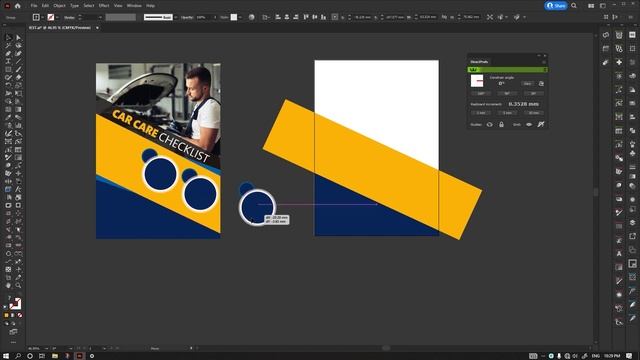Toggle grid visibility eye in floating panel
This screenshot has height=360, width=640.
(x=529, y=124)
